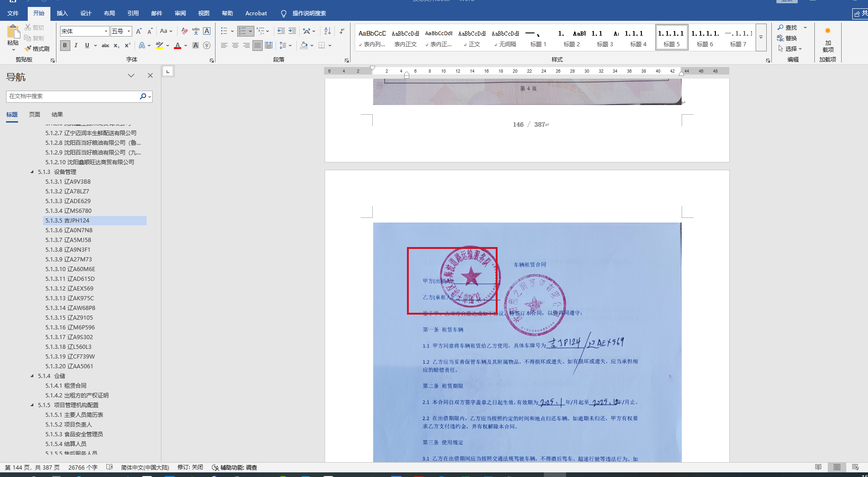Open the Change Case (Aa) dropdown

click(166, 31)
